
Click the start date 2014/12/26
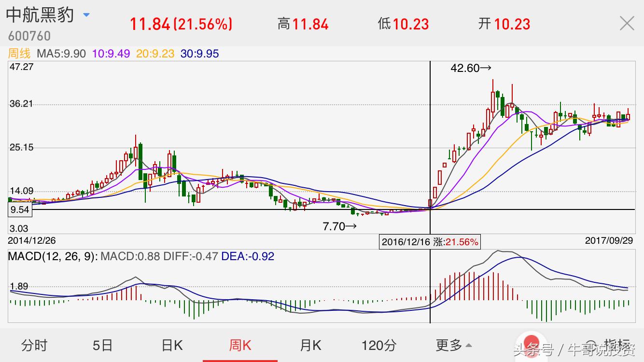[32, 240]
